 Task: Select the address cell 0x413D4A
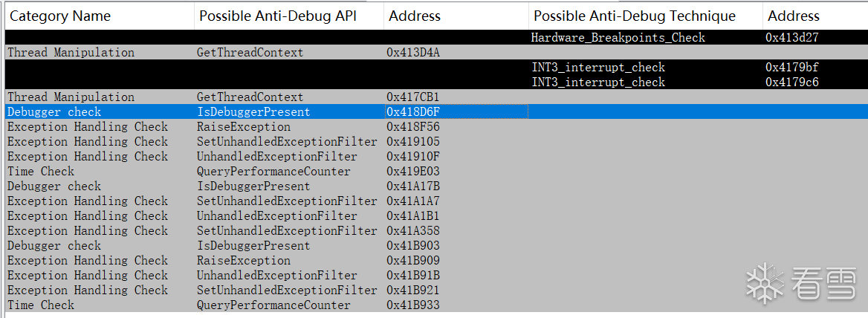click(413, 53)
